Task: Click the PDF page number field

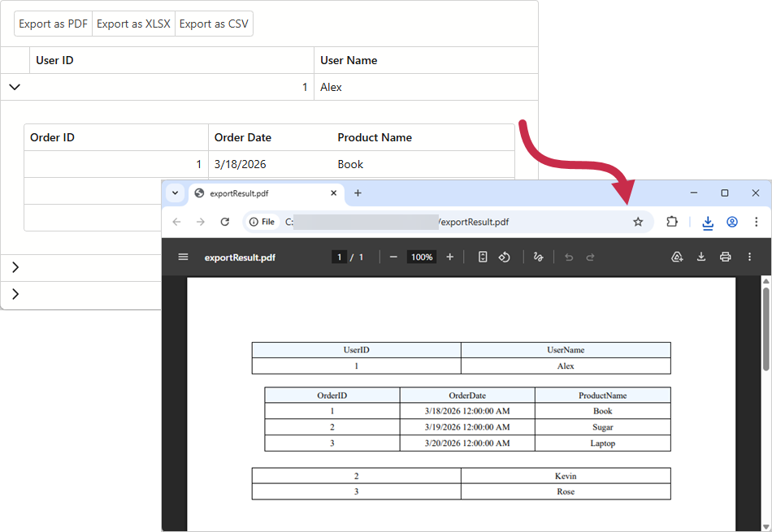Action: pos(339,257)
